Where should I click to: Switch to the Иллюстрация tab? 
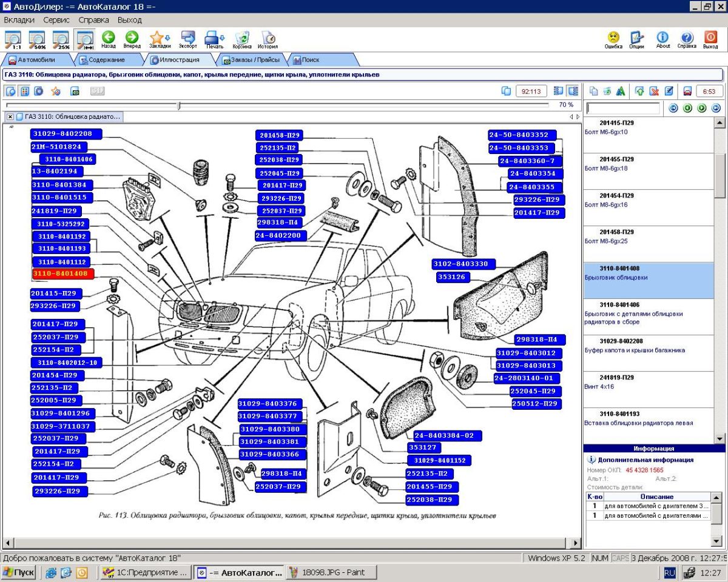[x=179, y=60]
